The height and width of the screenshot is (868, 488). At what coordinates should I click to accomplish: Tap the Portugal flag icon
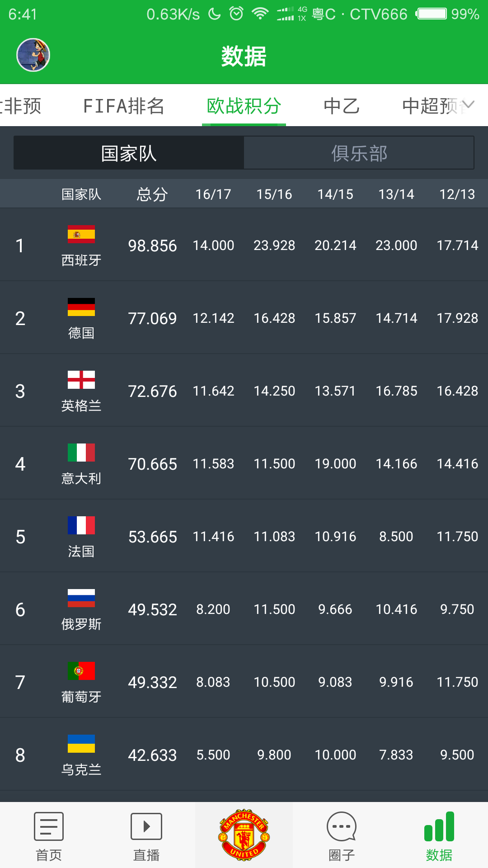pos(81,671)
